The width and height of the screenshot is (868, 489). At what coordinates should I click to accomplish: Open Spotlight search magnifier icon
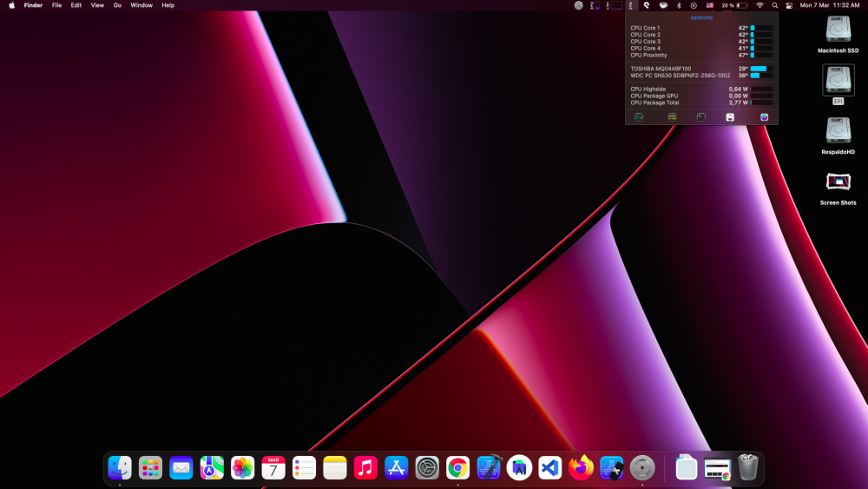point(775,5)
